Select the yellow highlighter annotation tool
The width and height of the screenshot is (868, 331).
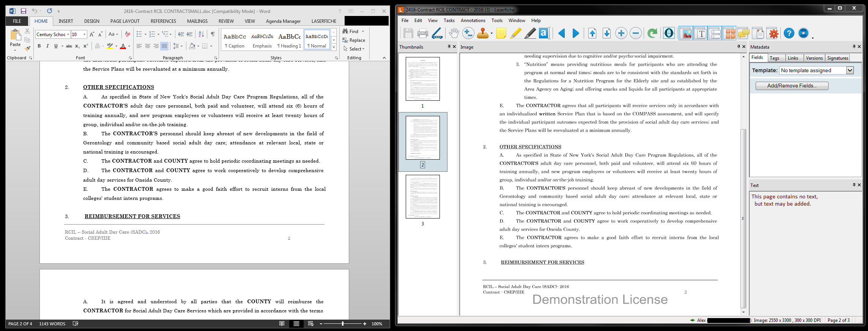click(x=515, y=33)
